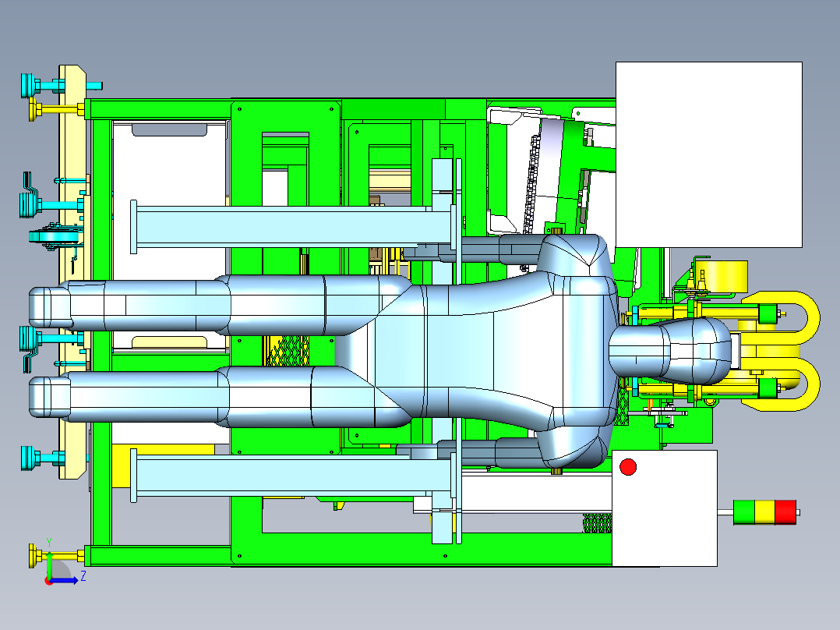Viewport: 840px width, 630px height.
Task: Select the large blank white cabinet panel
Action: tap(709, 154)
